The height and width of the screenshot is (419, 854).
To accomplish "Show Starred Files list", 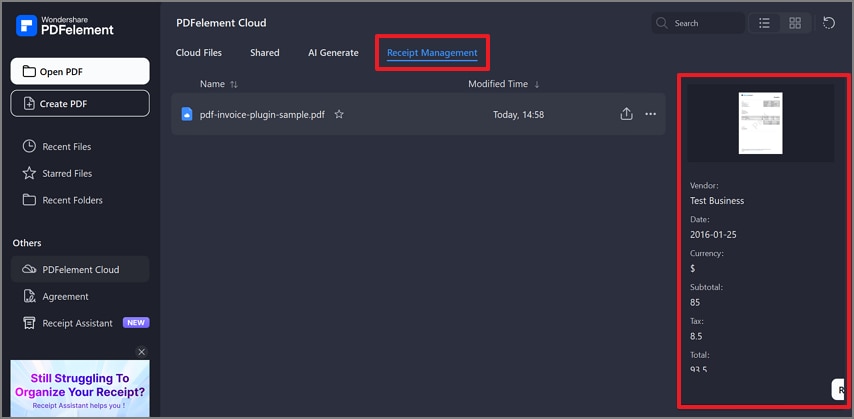I will coord(66,174).
